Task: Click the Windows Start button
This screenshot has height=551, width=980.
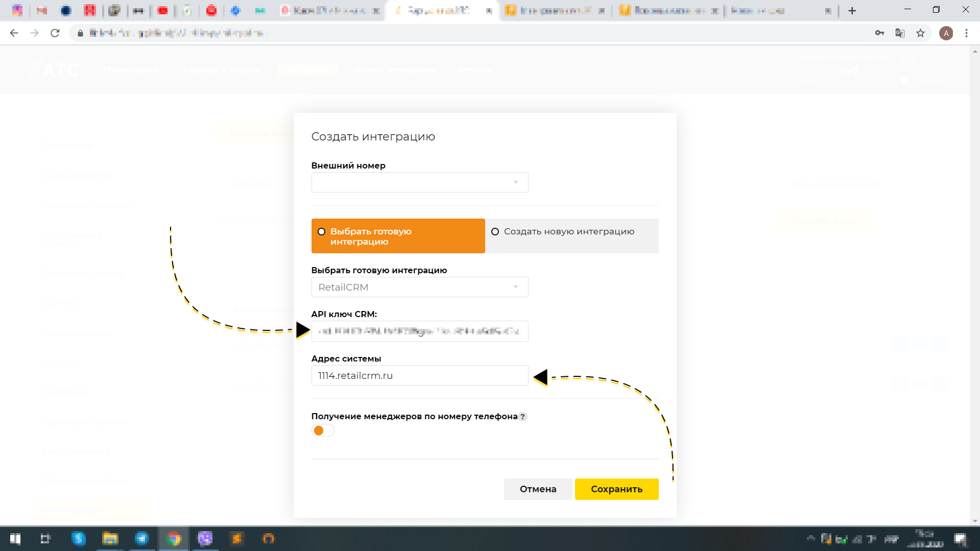Action: (x=15, y=539)
